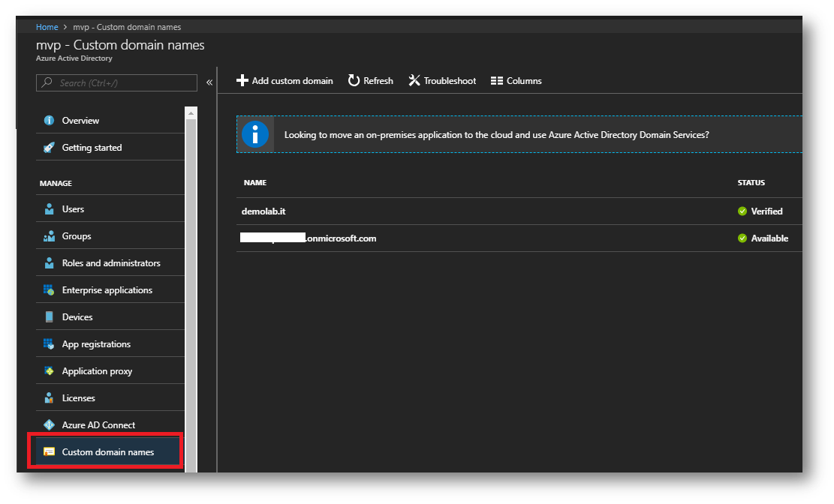
Task: Click the Custom domain names card icon
Action: pyautogui.click(x=49, y=452)
